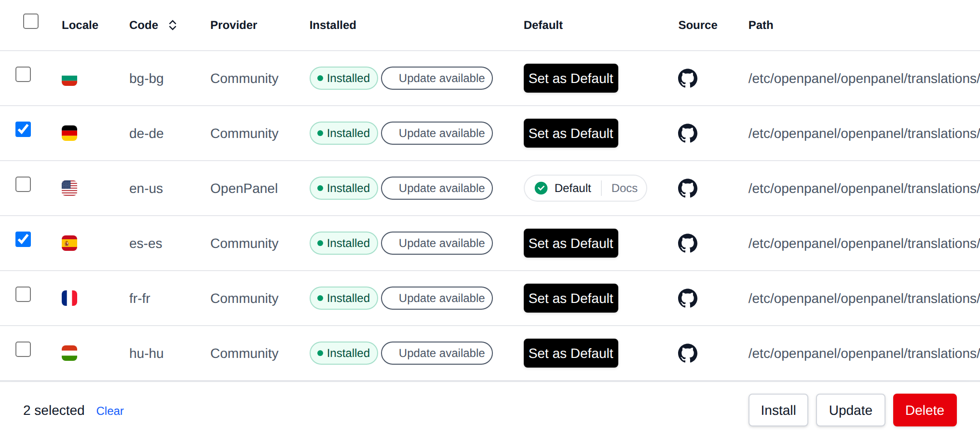Open GitHub source for de-de locale
Viewport: 980px width, 438px height.
687,133
